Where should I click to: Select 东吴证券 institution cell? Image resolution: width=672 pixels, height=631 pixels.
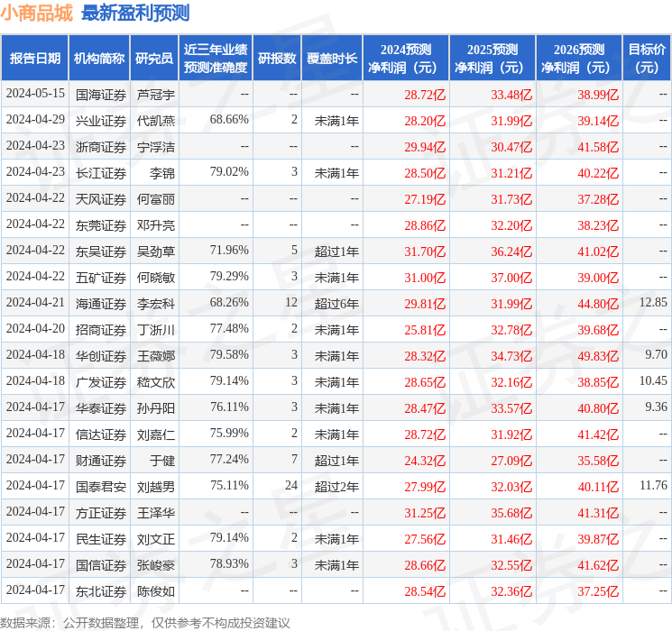(x=101, y=251)
